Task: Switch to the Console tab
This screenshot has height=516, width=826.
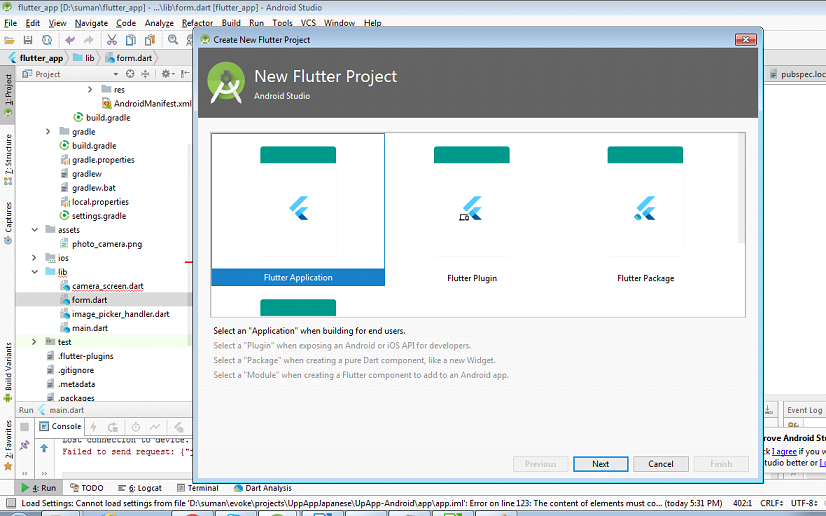Action: coord(61,426)
